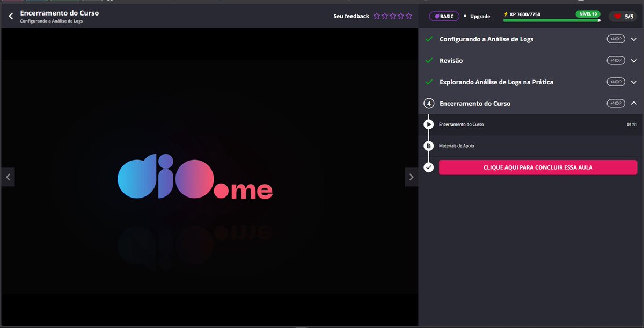Rate one star in Seu feedback
Viewport: 644px width, 328px height.
tap(377, 16)
